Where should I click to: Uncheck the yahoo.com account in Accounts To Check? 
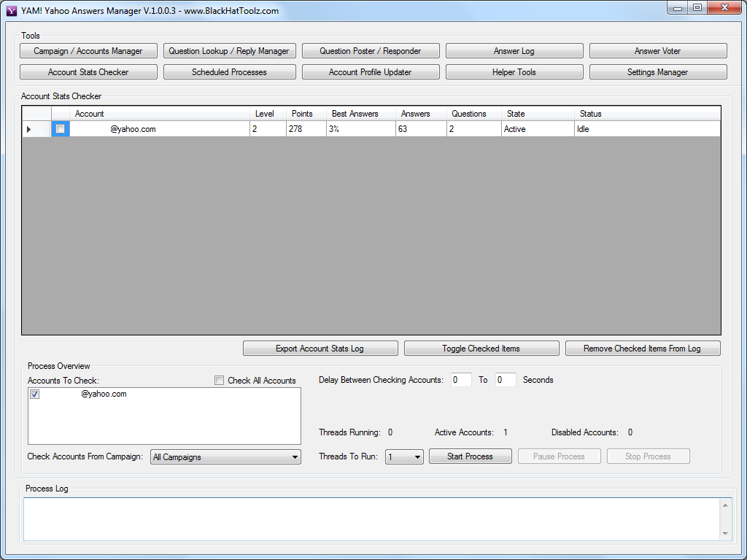pyautogui.click(x=35, y=394)
